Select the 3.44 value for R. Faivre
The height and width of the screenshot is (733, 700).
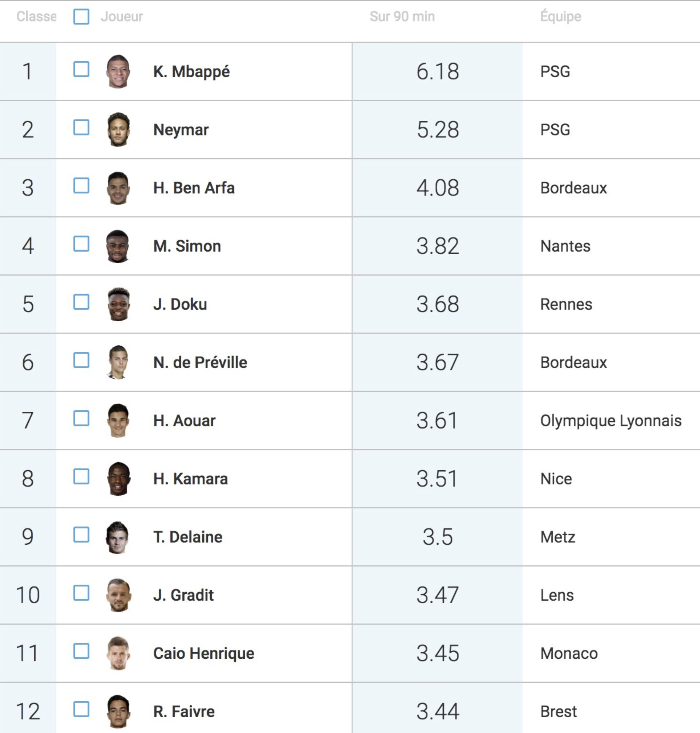click(x=438, y=711)
